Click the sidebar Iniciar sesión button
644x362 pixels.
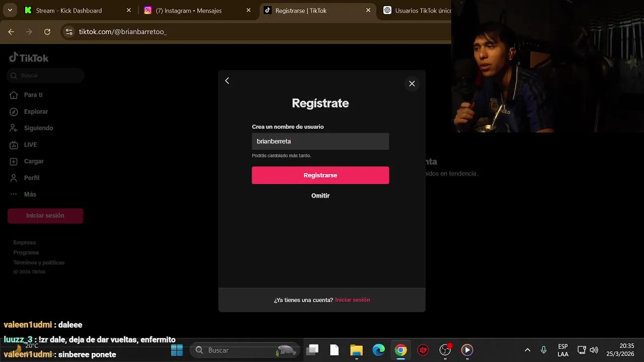[45, 216]
